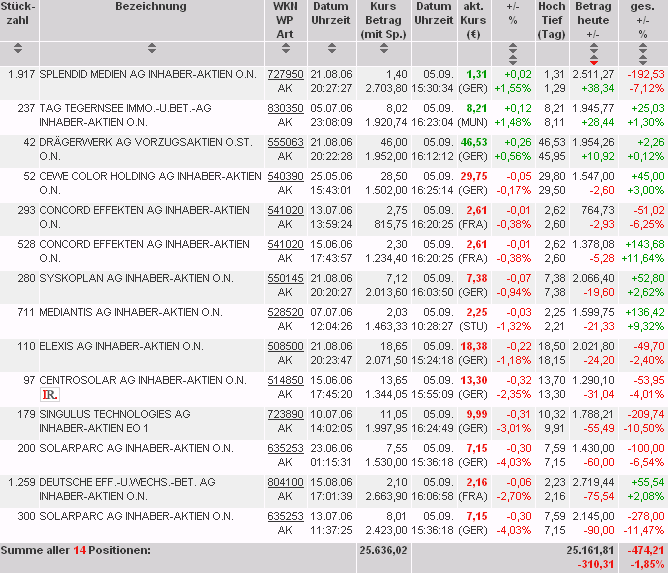
Task: Open WKN 541020 in the 528-share Concord row
Action: (x=285, y=245)
